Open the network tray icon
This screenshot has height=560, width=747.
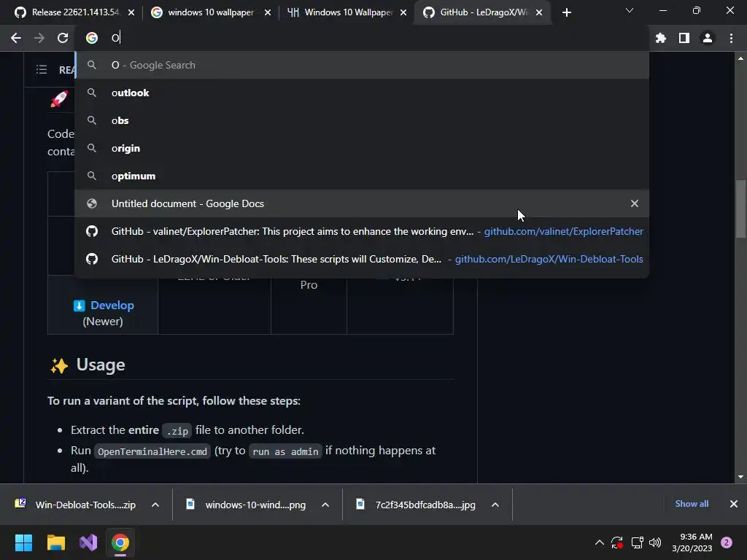click(x=637, y=542)
